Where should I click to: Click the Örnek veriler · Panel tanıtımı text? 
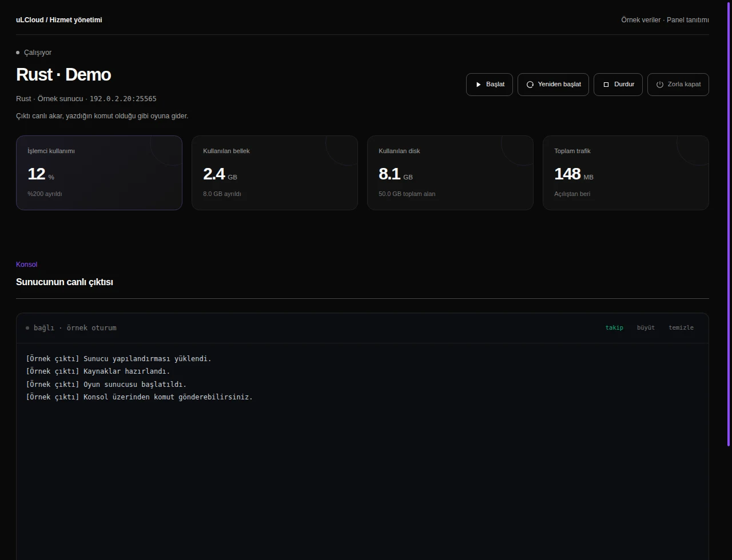[x=665, y=20]
